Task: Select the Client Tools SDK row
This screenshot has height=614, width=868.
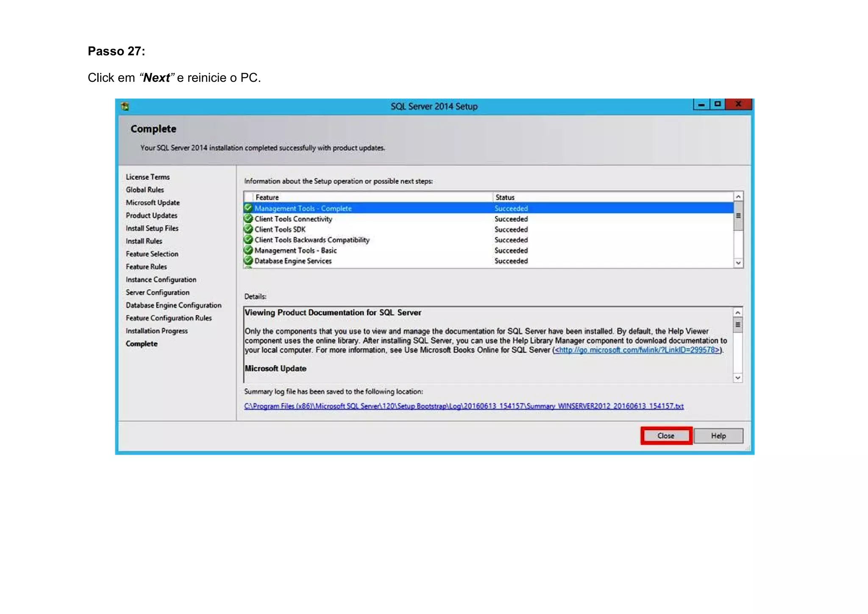Action: click(489, 229)
